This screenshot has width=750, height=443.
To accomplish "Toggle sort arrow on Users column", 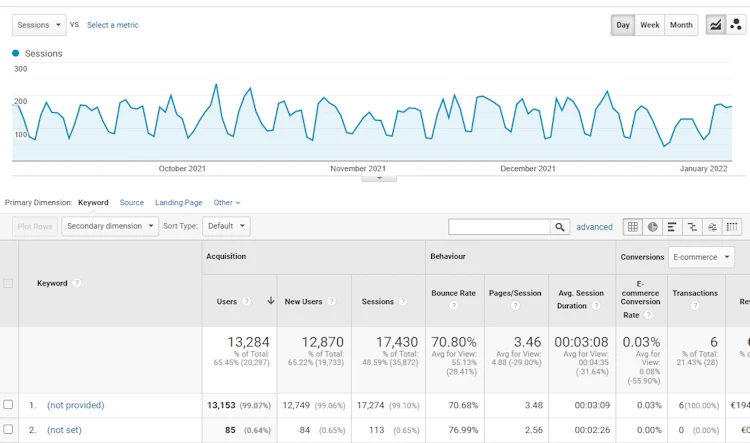I will (x=271, y=300).
